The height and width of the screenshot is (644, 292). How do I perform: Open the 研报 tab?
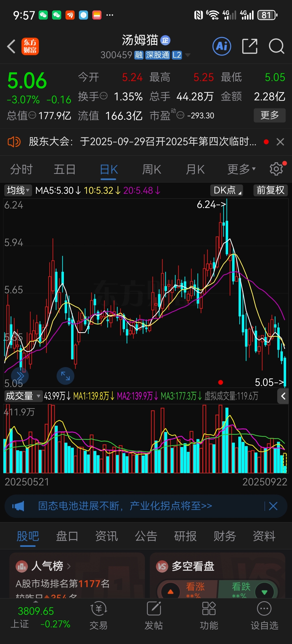[185, 536]
